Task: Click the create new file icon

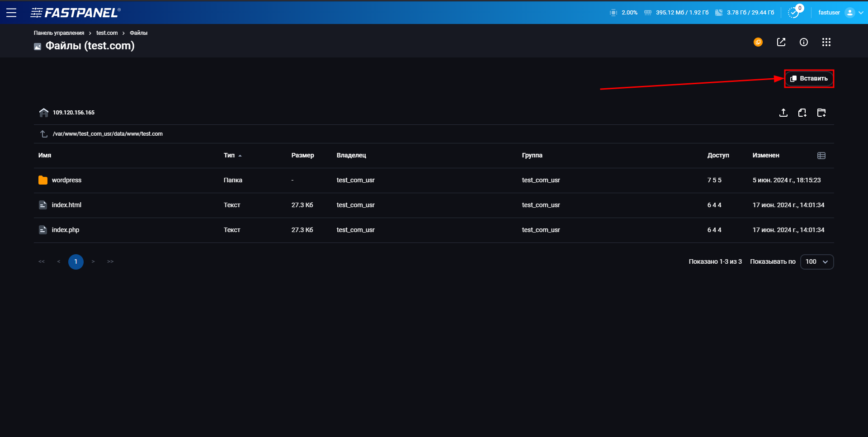Action: [802, 113]
